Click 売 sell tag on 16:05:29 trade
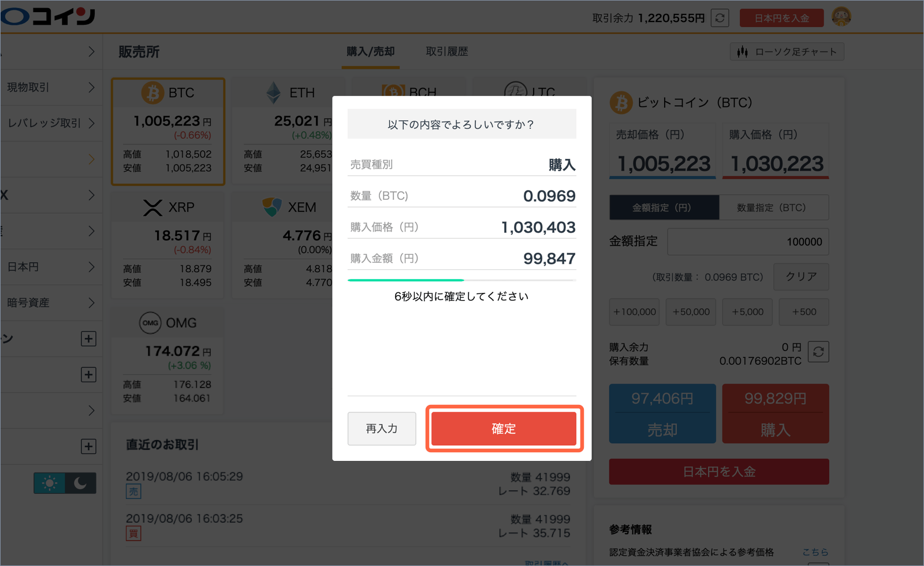Viewport: 924px width, 566px height. point(133,491)
